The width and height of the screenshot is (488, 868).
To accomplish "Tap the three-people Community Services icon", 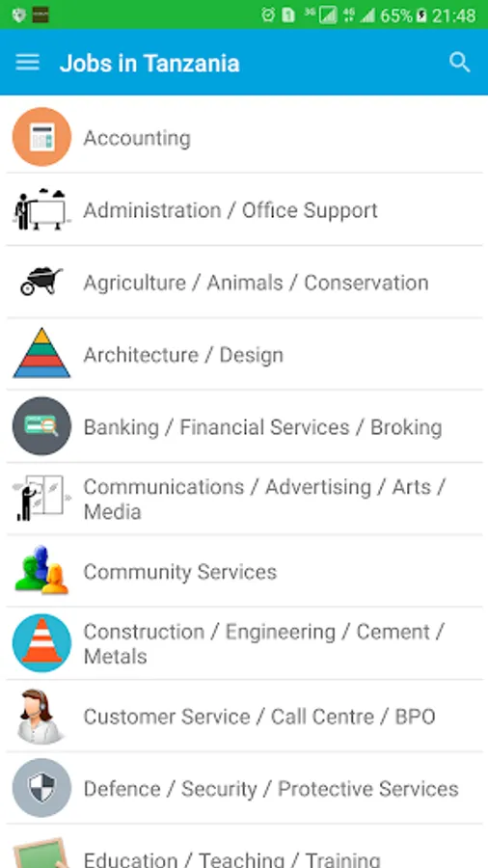I will click(x=41, y=571).
